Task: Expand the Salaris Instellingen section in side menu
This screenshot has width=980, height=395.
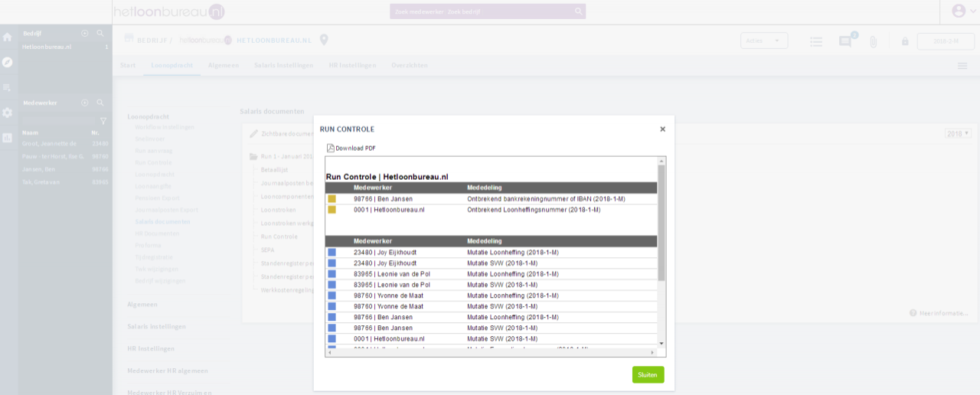Action: [157, 326]
